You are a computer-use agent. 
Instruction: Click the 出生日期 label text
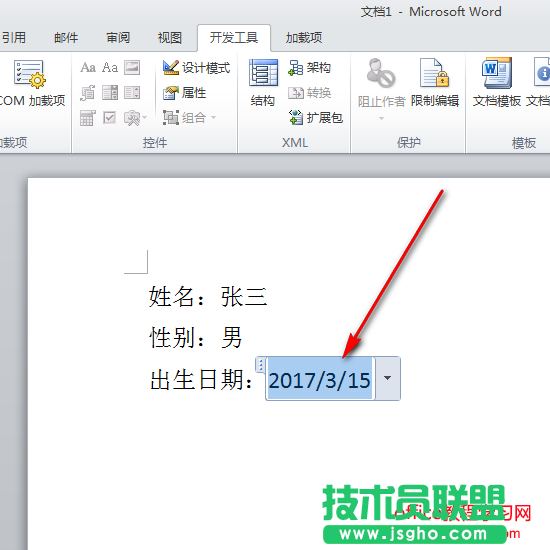[x=197, y=380]
